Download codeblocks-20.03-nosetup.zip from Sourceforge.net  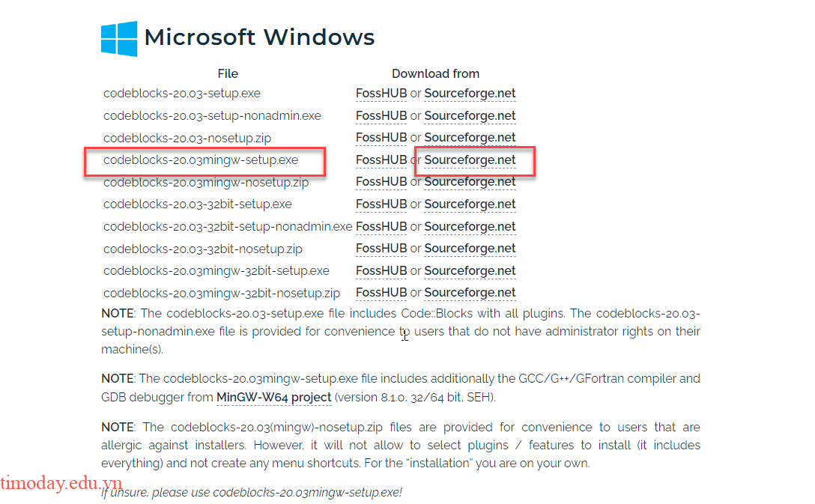click(470, 138)
